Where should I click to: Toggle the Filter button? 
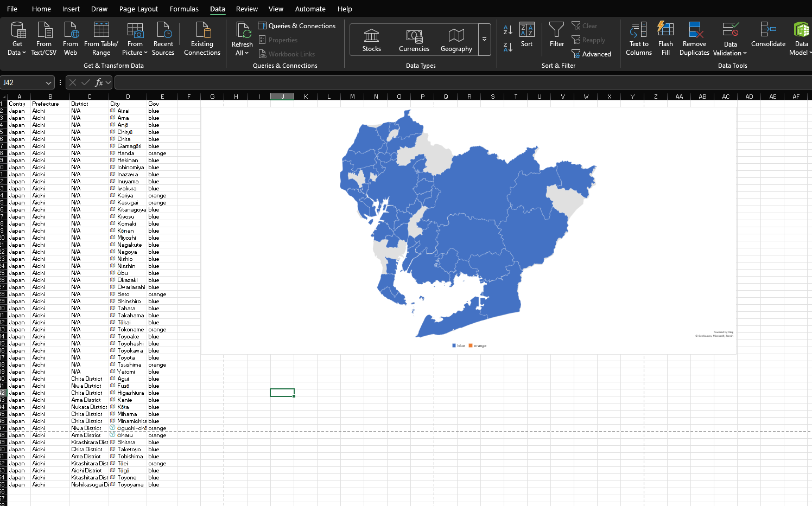tap(557, 35)
